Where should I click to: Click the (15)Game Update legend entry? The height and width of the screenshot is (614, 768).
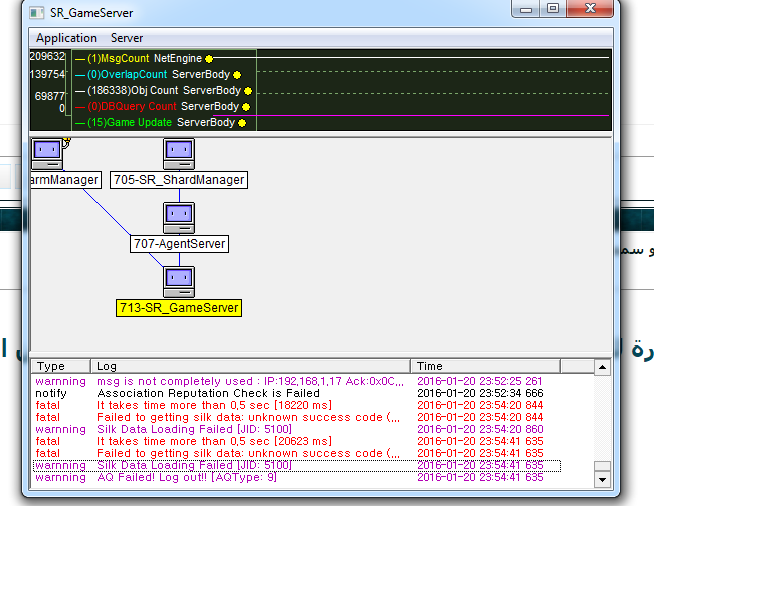129,122
